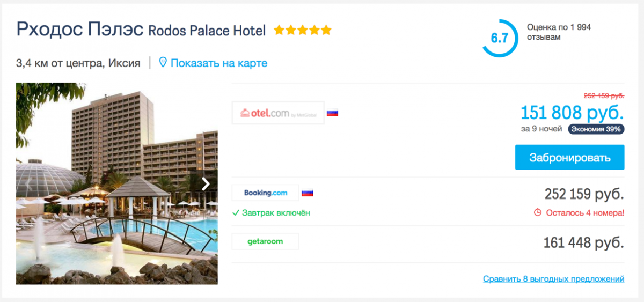
Task: Select Booking.com price 252 159 руб.
Action: (584, 194)
